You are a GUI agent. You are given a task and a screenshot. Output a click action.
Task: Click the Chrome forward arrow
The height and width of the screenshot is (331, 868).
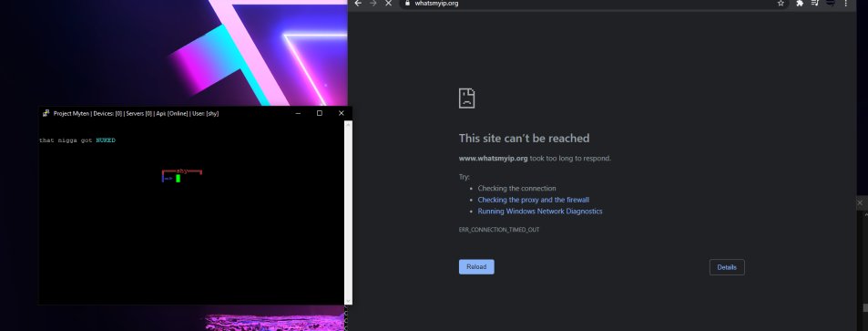coord(373,3)
